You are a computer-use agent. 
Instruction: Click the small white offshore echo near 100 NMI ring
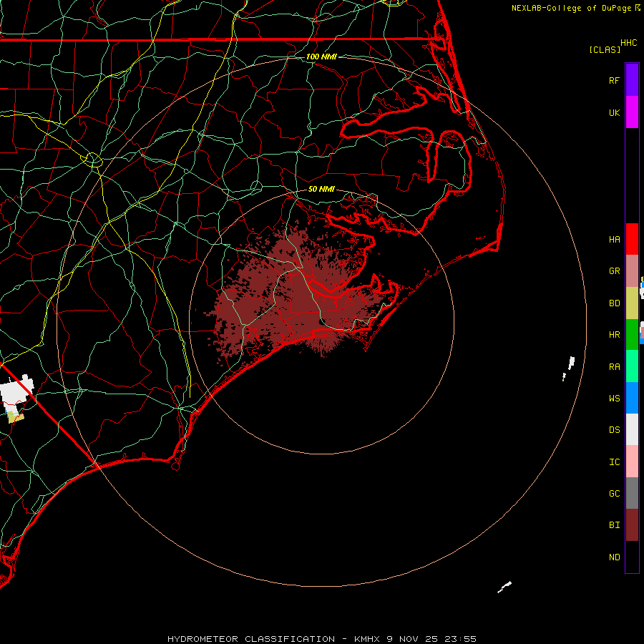click(x=570, y=364)
